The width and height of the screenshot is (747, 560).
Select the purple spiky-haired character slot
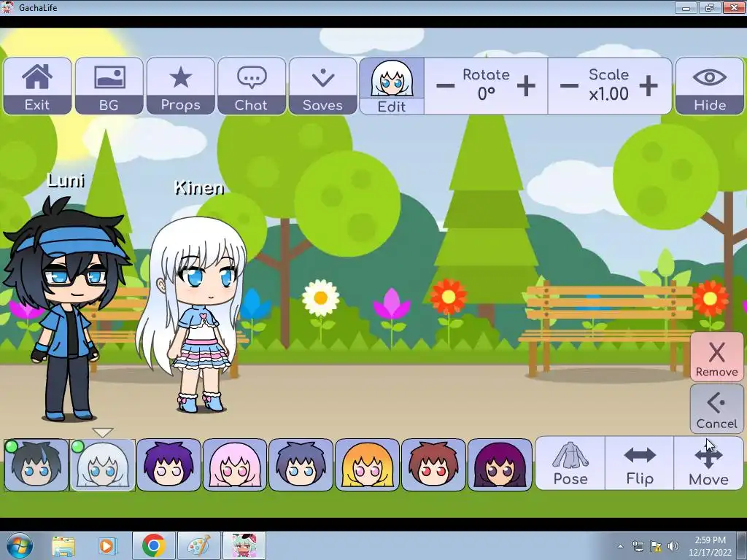169,464
